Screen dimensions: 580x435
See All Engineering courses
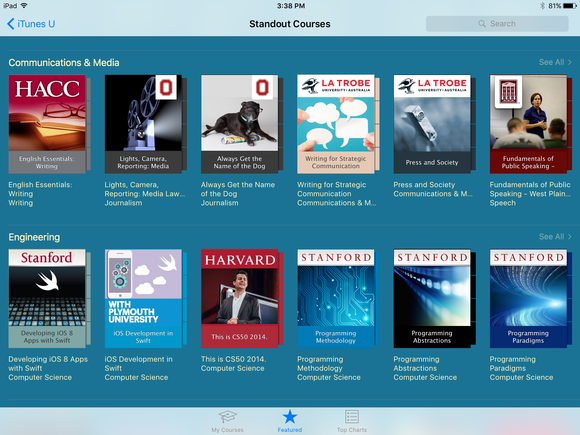tap(555, 236)
